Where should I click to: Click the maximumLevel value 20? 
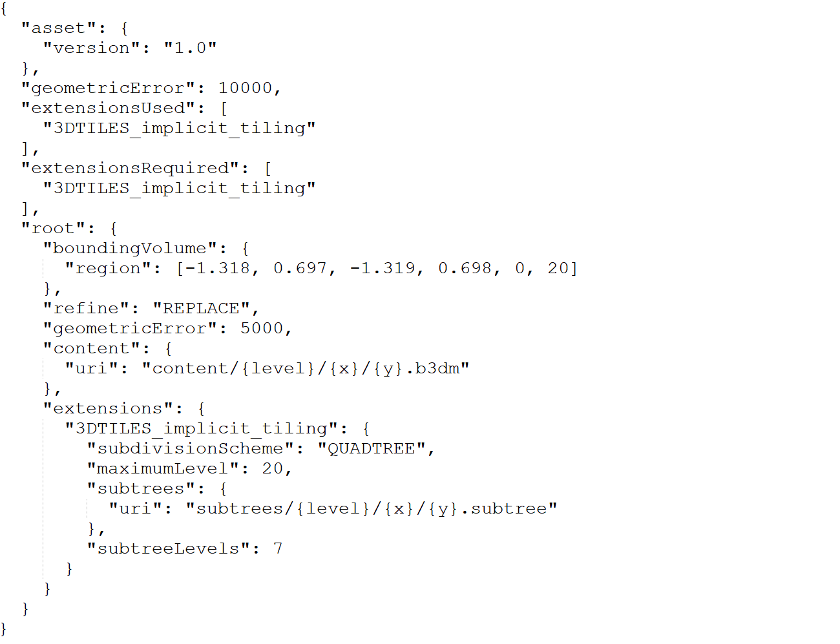(x=273, y=468)
